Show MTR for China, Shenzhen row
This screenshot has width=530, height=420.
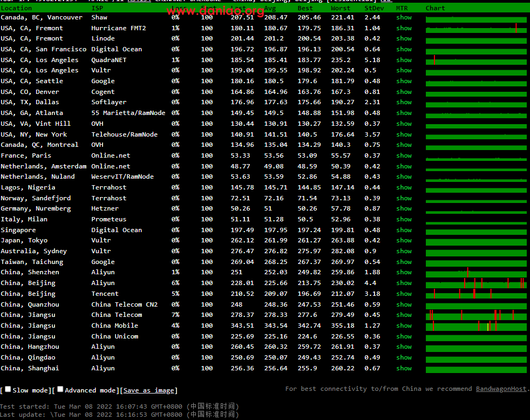404,272
